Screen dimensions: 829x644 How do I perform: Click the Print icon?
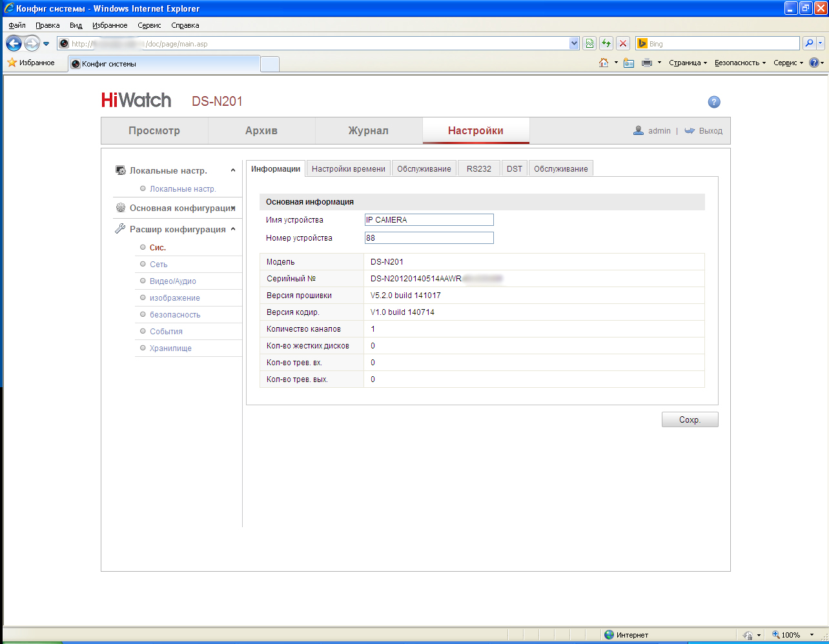tap(647, 63)
